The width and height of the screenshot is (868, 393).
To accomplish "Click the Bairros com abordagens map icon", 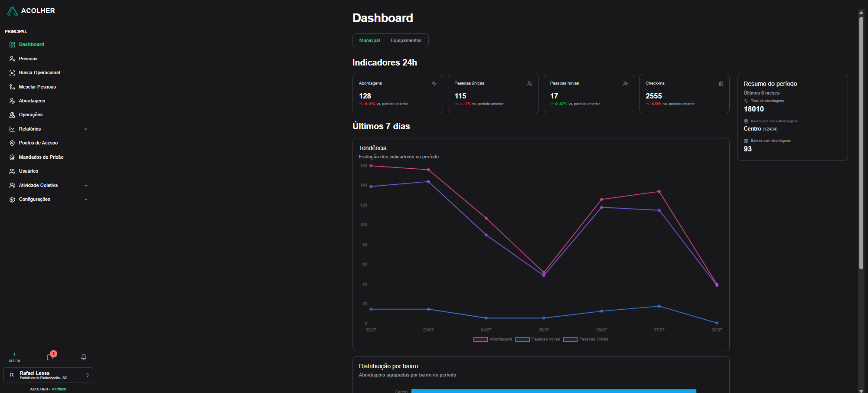I will [x=746, y=141].
